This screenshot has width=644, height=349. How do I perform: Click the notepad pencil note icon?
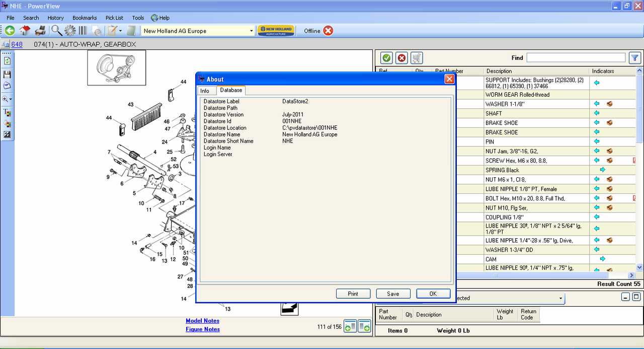tap(112, 31)
